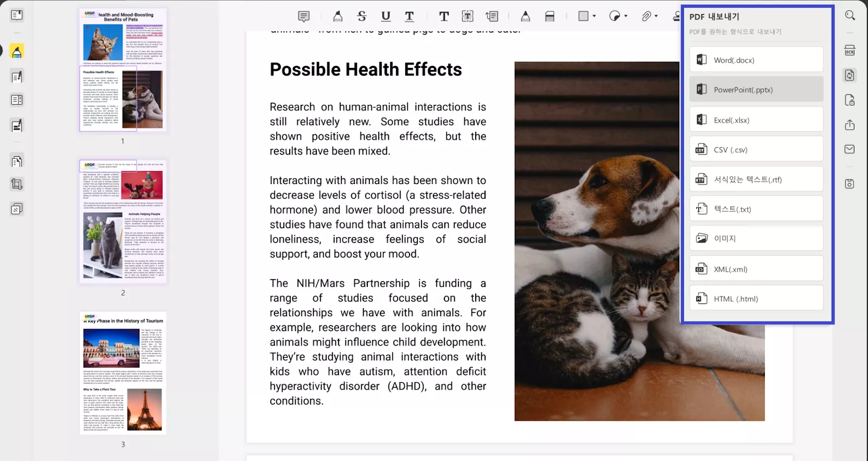Add a sticky note comment

pos(304,16)
